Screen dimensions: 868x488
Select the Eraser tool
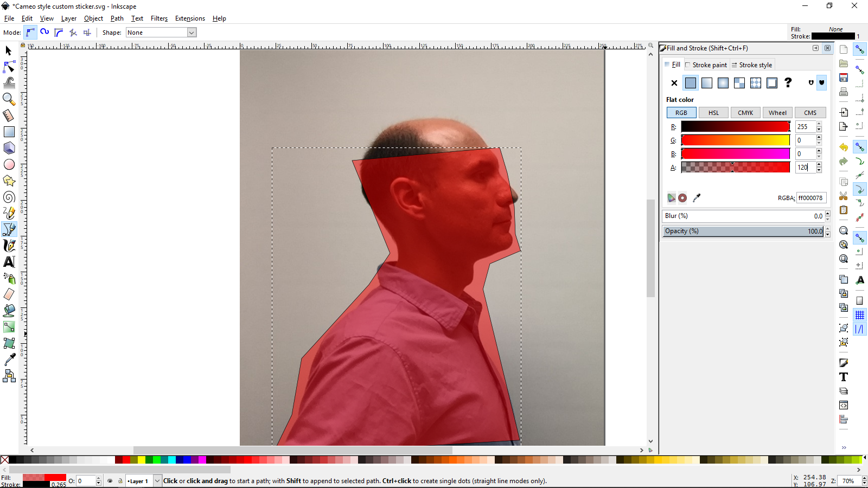tap(9, 294)
